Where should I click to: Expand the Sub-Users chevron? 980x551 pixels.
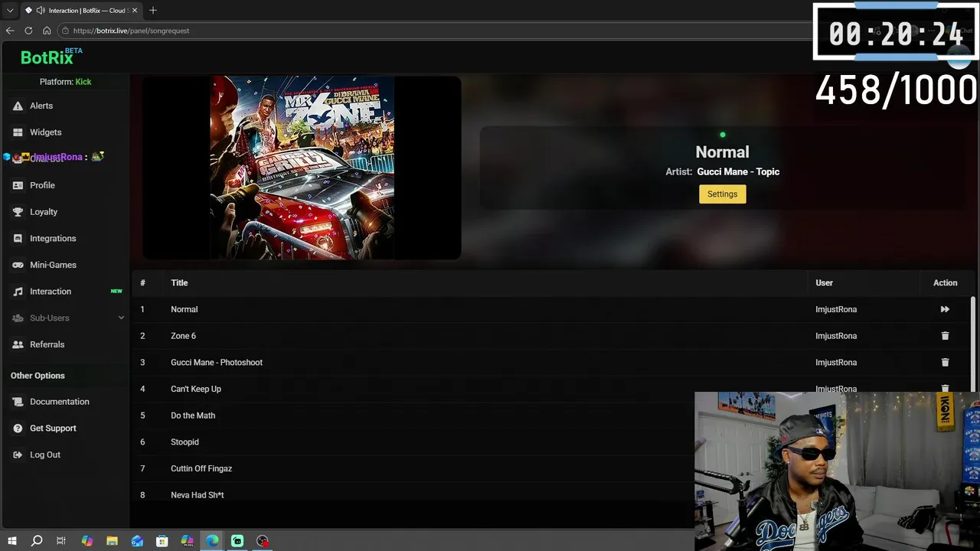pyautogui.click(x=121, y=318)
